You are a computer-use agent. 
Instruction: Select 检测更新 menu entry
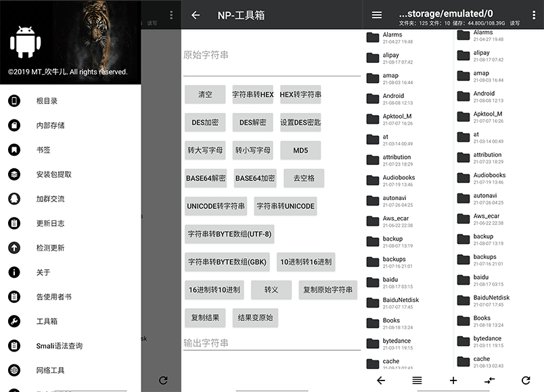70,248
